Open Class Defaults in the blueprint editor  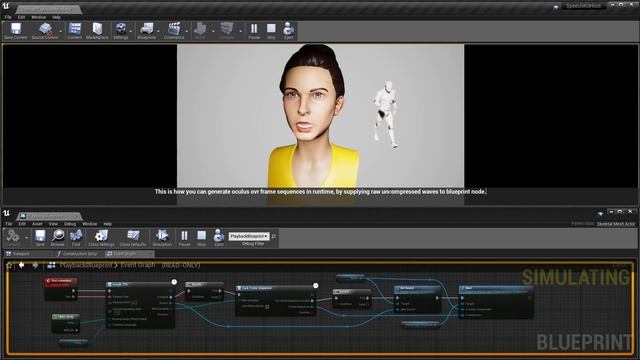coord(133,238)
